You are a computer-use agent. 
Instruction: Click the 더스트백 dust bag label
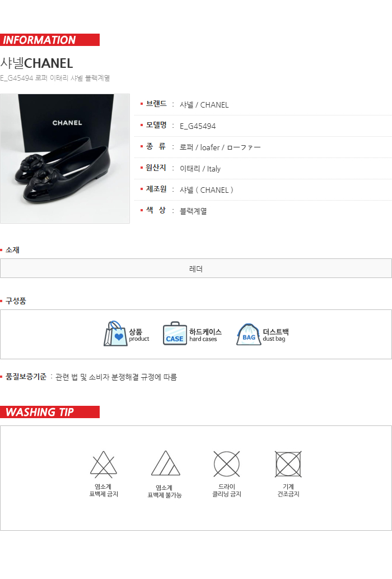pos(276,335)
